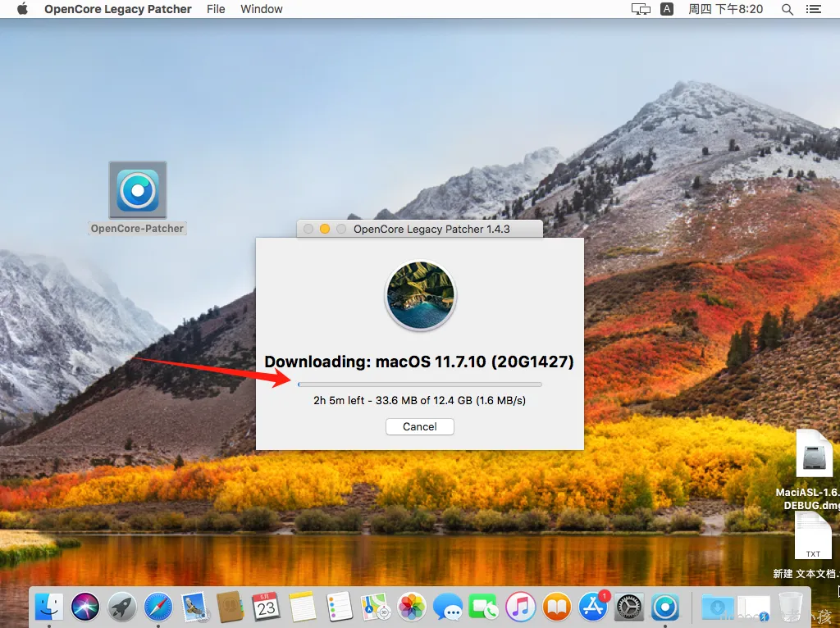
Task: Open App Store with update badge
Action: [593, 608]
